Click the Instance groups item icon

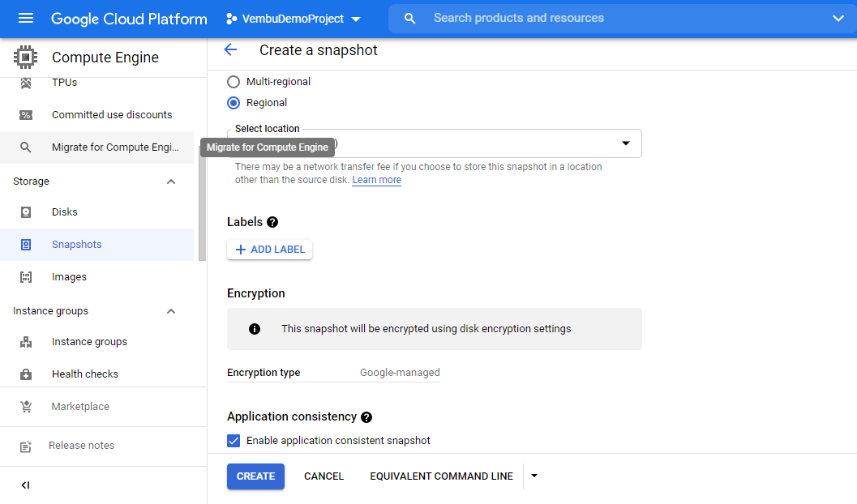click(x=26, y=342)
